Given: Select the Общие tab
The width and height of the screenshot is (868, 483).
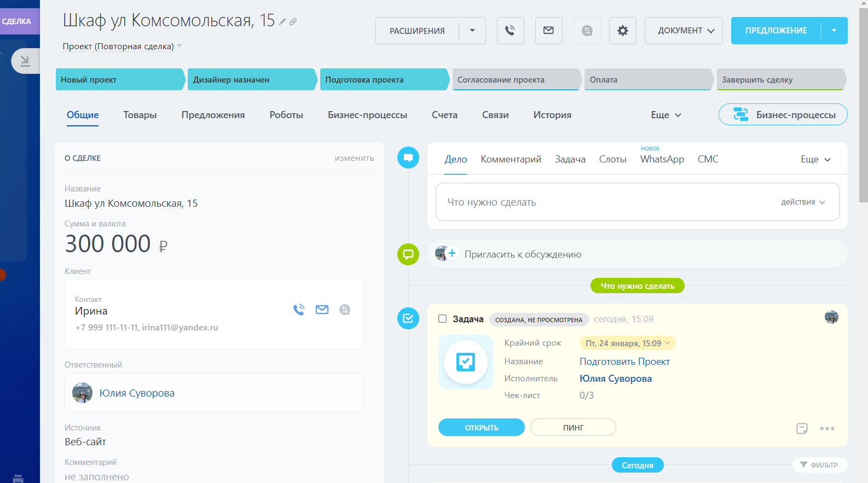Looking at the screenshot, I should coord(83,115).
